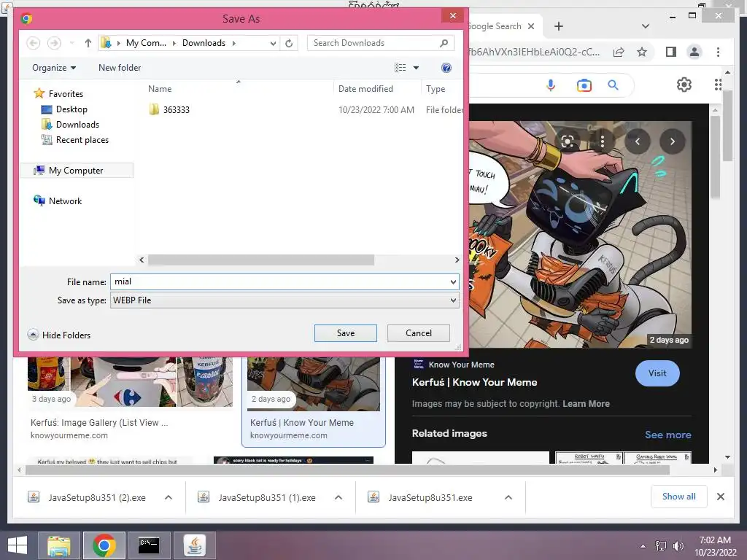Open Chrome tab search chevron
Screen dimensions: 747x560
[x=646, y=26]
